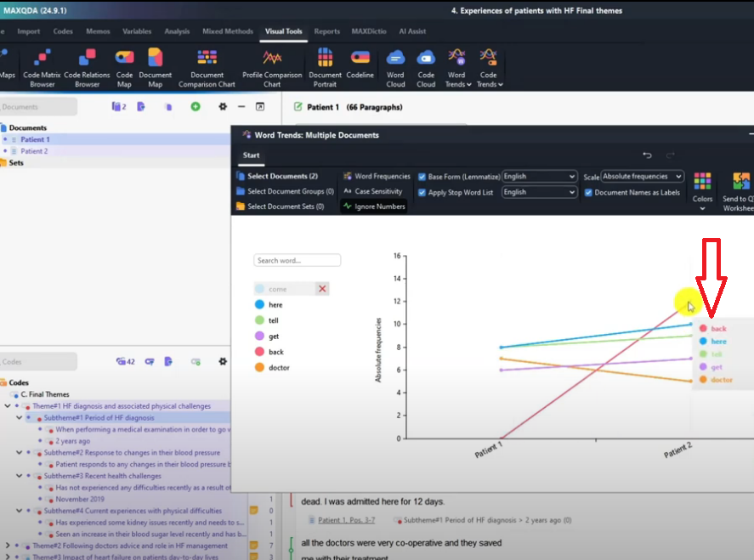Expand Theme#2 Following doctors advice
Image resolution: width=754 pixels, height=560 pixels.
pos(7,546)
